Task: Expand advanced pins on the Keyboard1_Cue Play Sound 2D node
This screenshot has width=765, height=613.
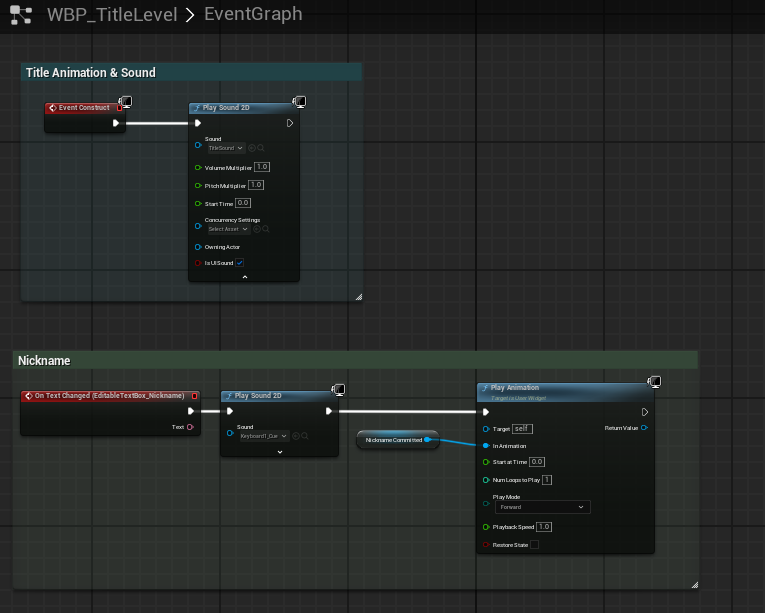Action: point(280,452)
